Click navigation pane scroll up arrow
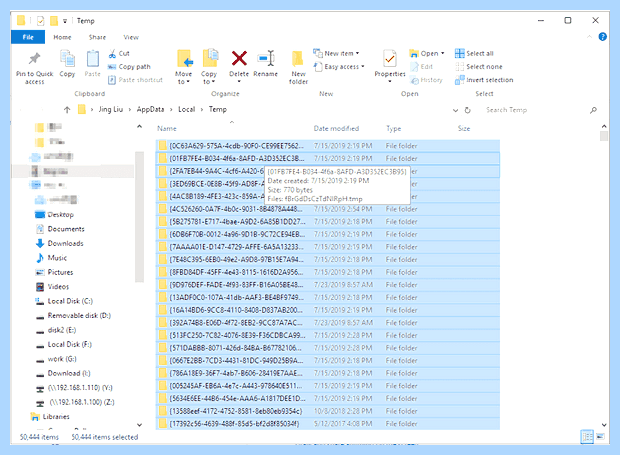 139,126
